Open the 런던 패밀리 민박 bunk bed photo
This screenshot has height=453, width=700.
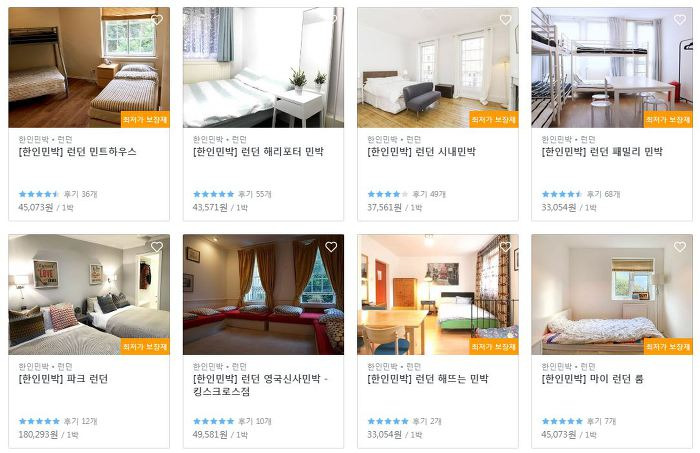(612, 67)
